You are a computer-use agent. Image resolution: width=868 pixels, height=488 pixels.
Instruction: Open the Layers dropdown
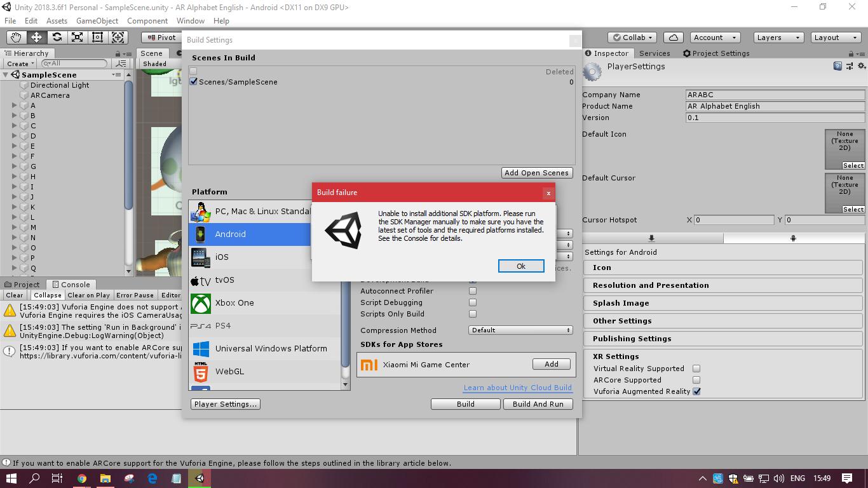778,37
